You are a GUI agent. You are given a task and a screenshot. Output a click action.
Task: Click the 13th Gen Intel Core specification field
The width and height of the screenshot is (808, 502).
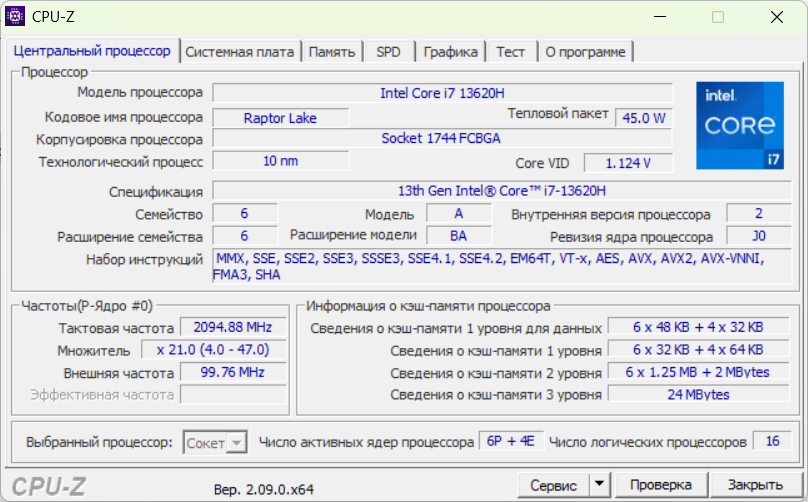pyautogui.click(x=502, y=191)
